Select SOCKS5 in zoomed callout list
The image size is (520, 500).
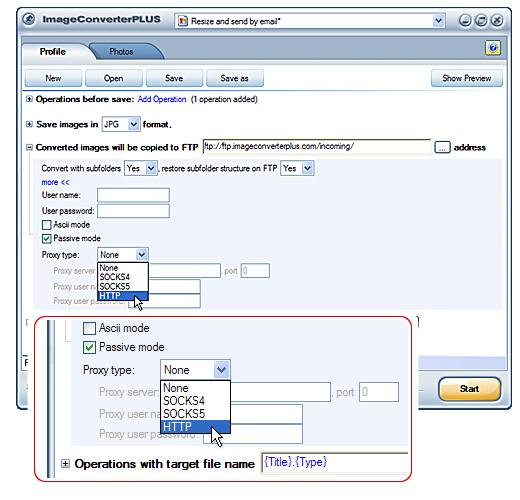[x=195, y=414]
